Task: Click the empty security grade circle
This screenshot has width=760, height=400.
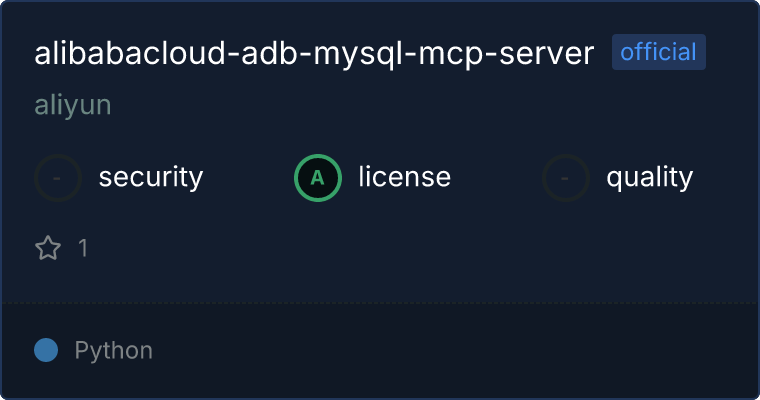Action: (58, 178)
